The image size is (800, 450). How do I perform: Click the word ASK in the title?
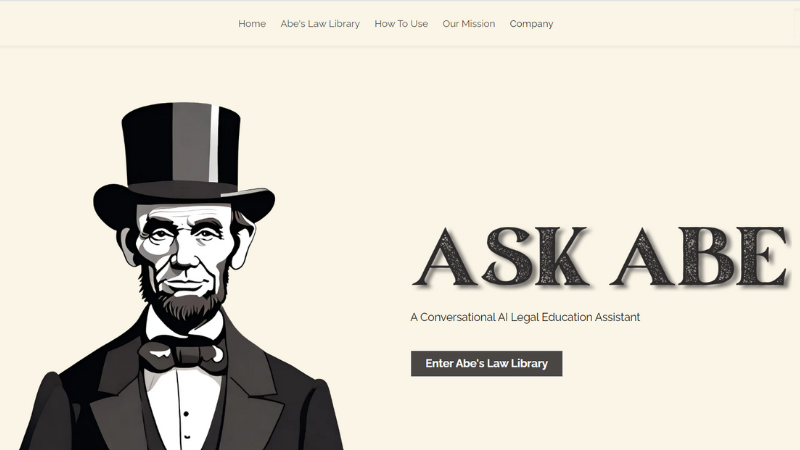(501, 257)
